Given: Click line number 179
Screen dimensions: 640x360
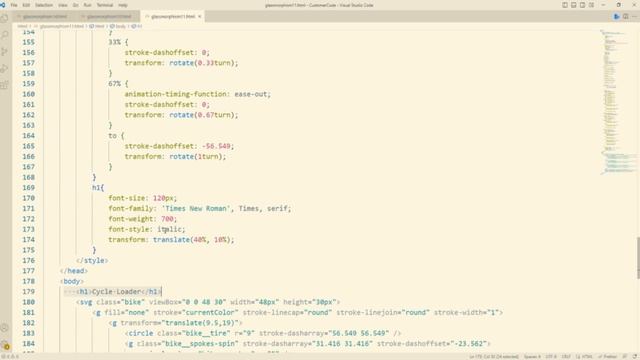Looking at the screenshot, I should (29, 292).
